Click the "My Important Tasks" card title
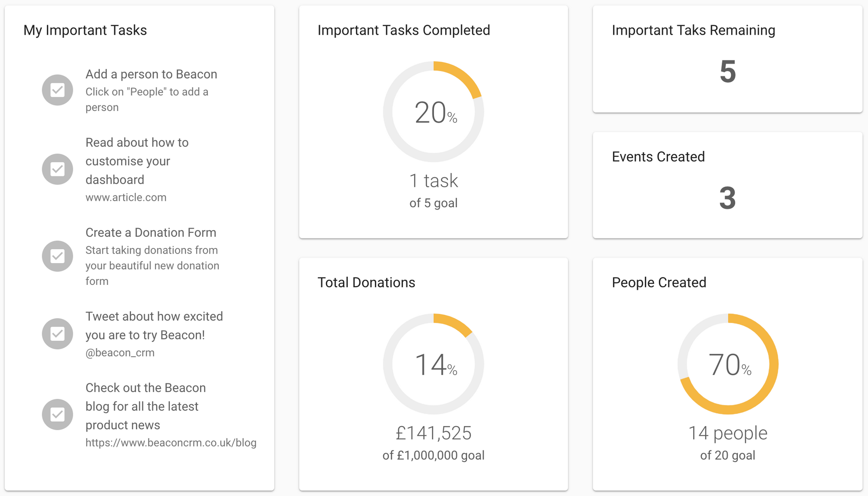868x496 pixels. click(85, 30)
